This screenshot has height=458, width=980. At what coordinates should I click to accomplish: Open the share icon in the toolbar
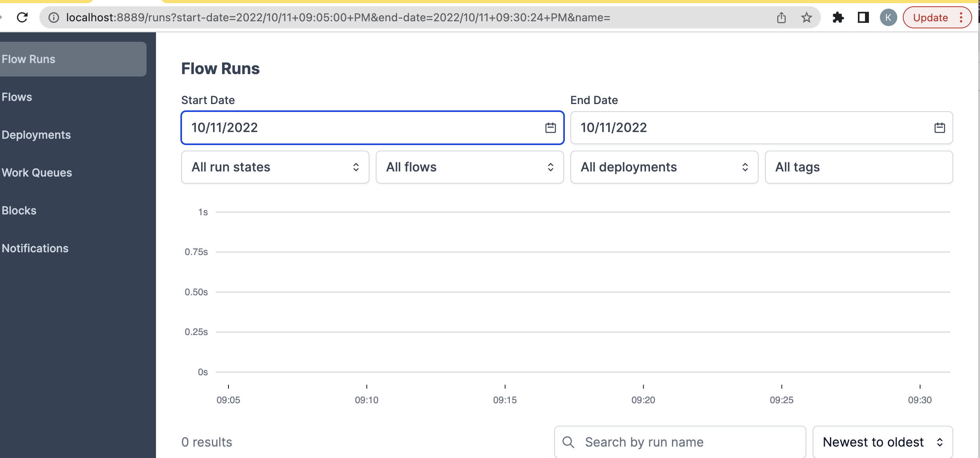(x=781, y=17)
